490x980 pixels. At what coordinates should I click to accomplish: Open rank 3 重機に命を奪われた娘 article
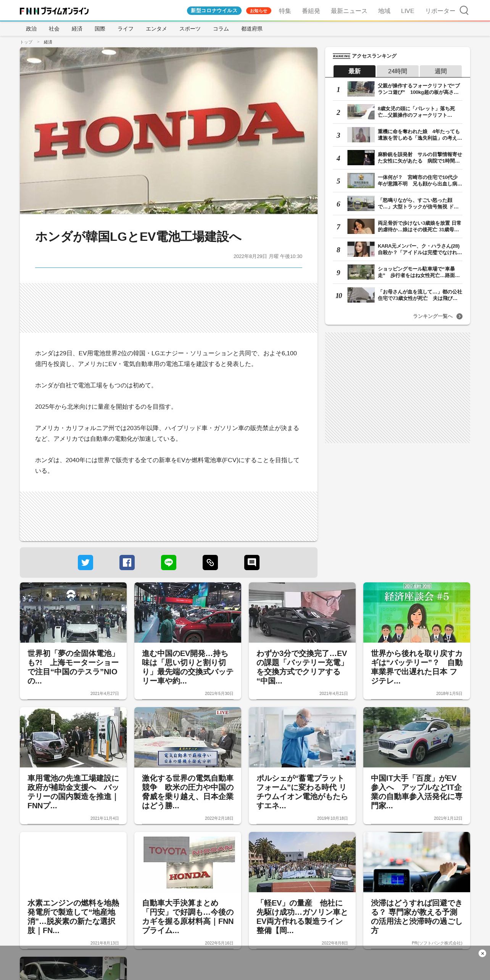[x=398, y=135]
